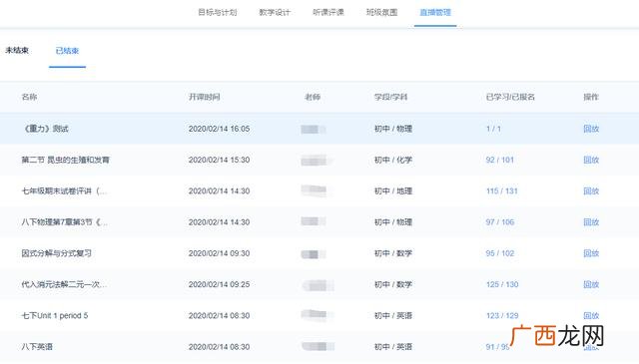Click the 95 / 102 attendance count
Screen dimensions: 639x364
tap(500, 253)
